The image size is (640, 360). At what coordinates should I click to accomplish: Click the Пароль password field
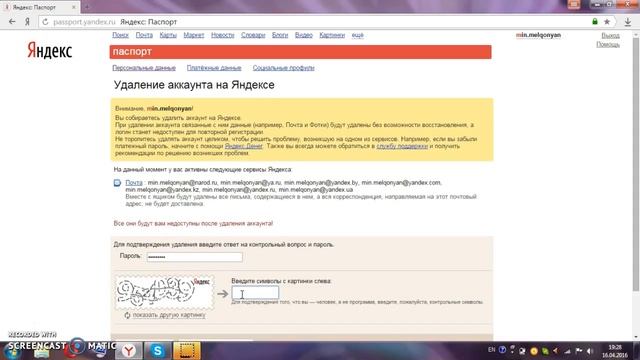(x=194, y=257)
